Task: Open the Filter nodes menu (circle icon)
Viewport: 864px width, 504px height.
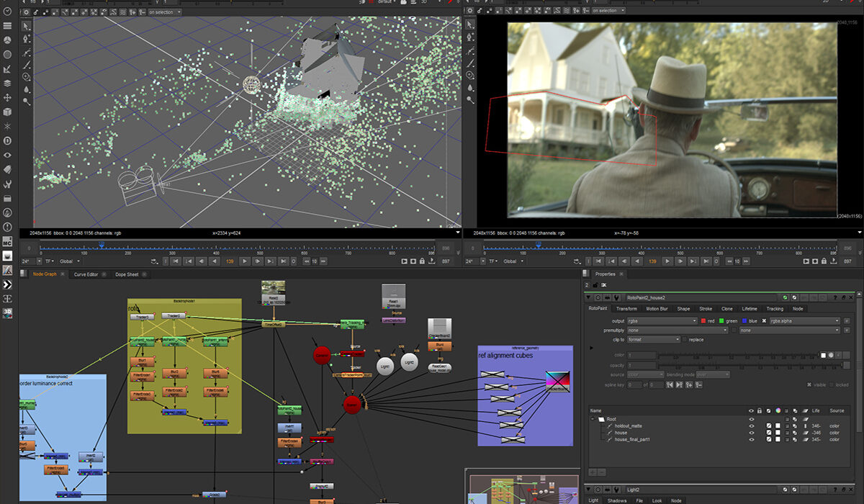Action: click(7, 54)
